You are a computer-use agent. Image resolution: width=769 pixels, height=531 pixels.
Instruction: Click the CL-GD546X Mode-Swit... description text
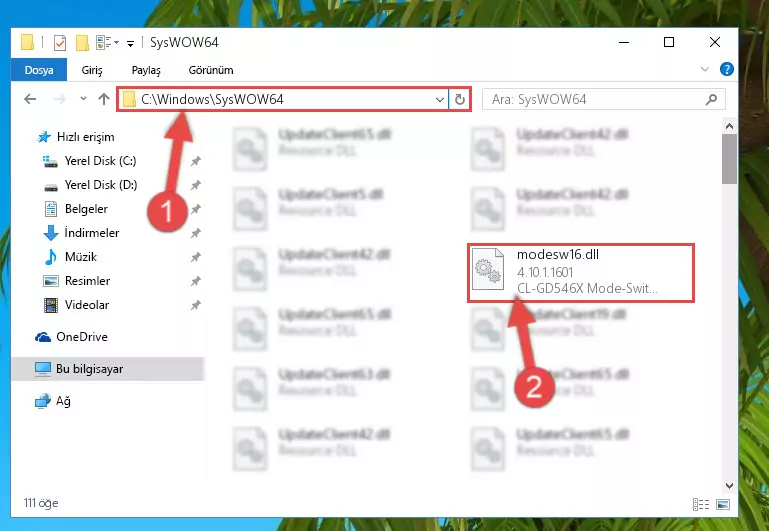587,288
